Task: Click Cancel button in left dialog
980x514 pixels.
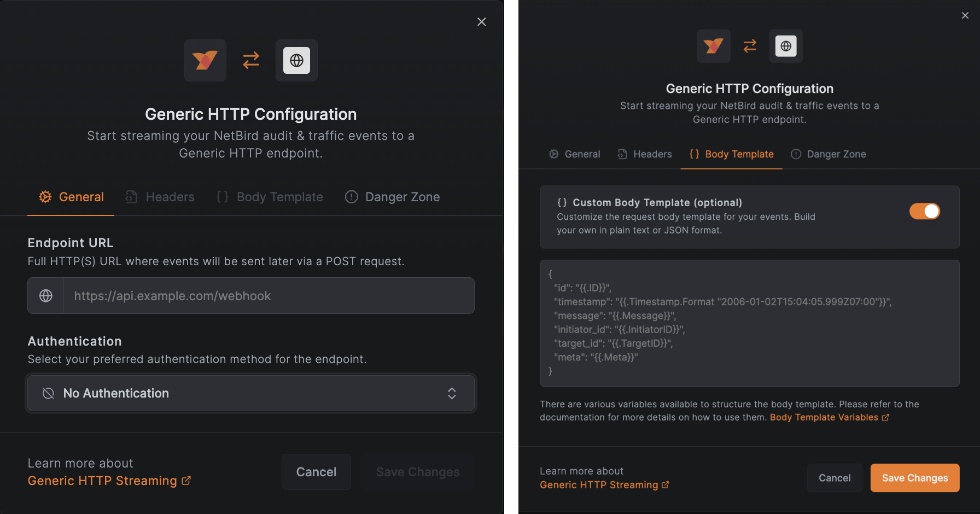Action: pyautogui.click(x=316, y=472)
